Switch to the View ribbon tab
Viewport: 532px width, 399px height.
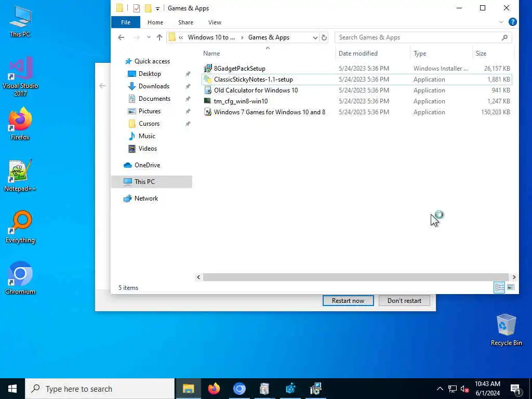point(215,22)
